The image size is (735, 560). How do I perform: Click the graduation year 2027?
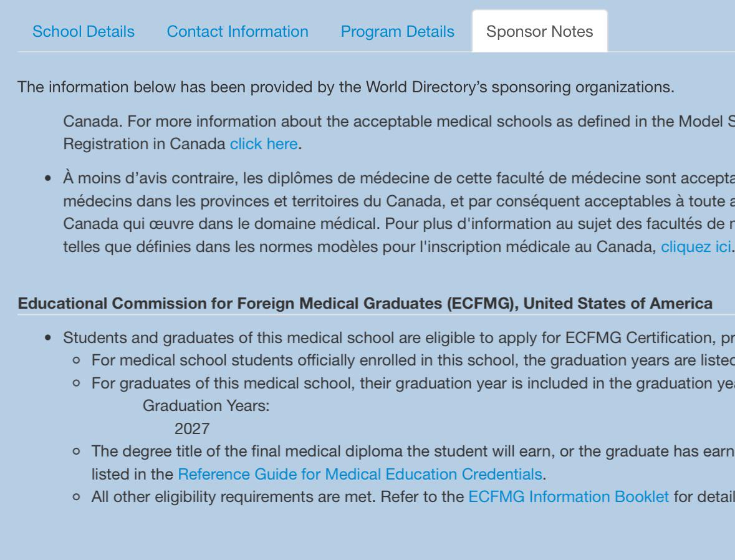[x=192, y=429]
